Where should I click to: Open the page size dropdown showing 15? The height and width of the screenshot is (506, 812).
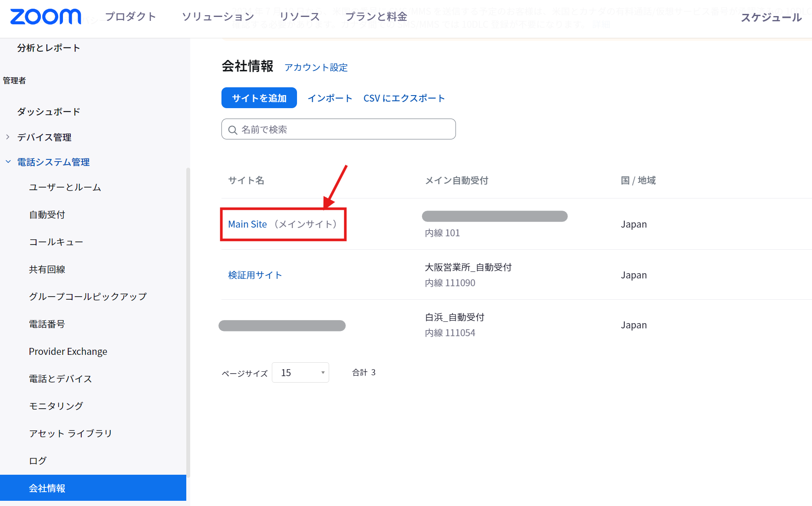(x=300, y=372)
